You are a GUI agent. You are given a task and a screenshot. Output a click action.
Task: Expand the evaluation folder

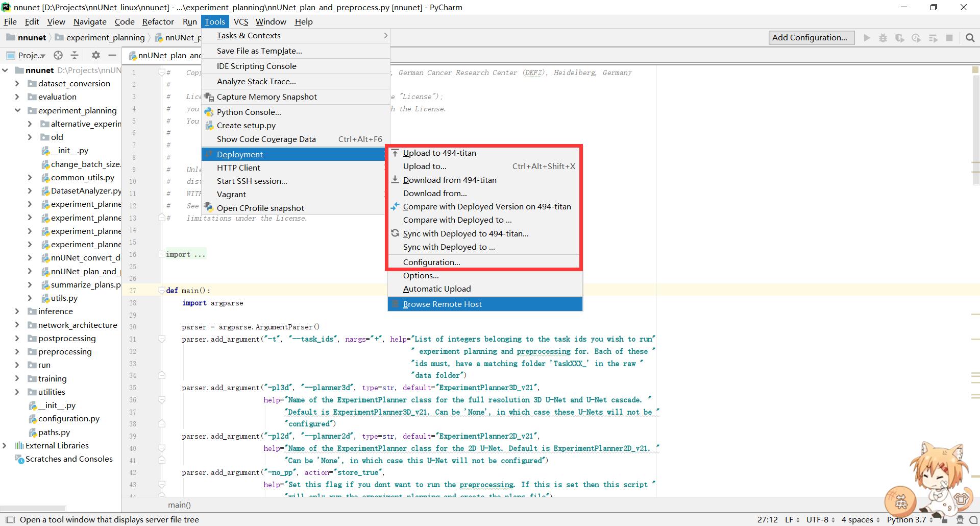click(17, 97)
